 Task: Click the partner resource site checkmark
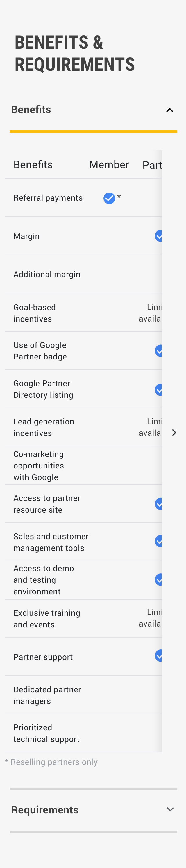pos(158,504)
